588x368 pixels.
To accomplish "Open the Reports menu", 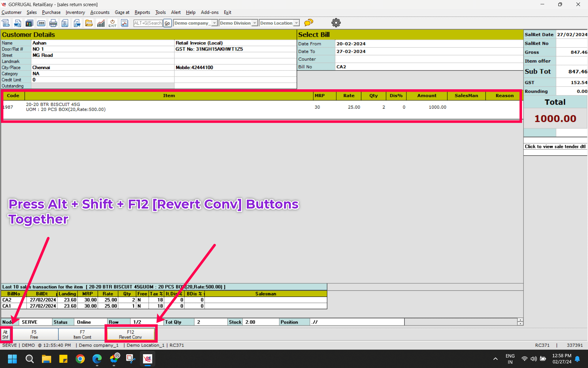I will (142, 12).
